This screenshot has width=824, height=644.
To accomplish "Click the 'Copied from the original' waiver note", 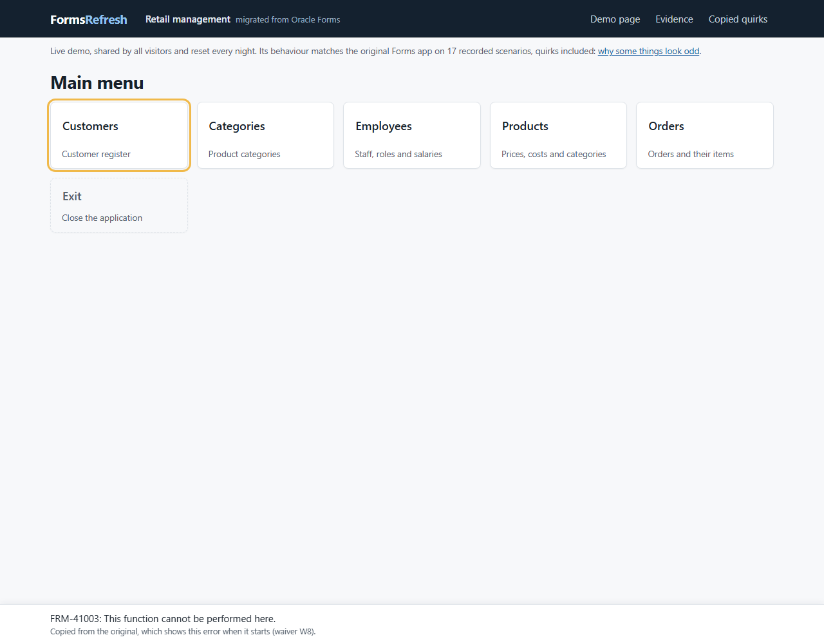I will point(183,632).
